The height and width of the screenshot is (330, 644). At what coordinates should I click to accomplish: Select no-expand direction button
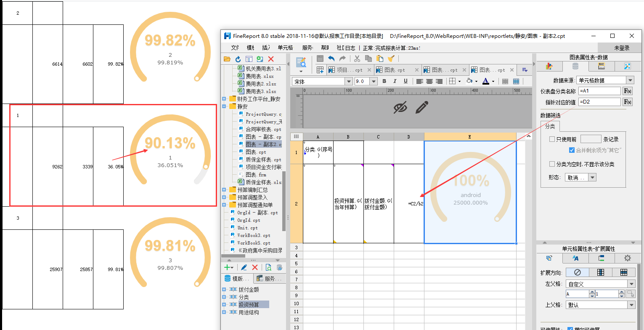pos(577,272)
